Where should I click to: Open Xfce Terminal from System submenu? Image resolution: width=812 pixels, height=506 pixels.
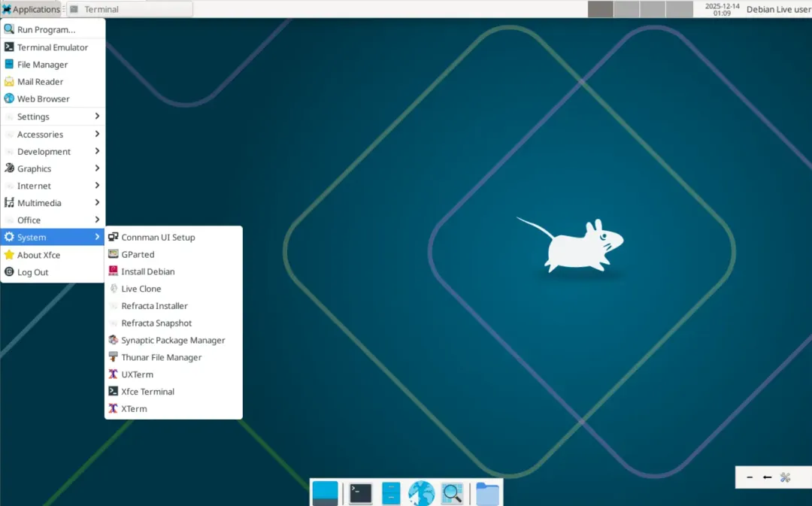pyautogui.click(x=174, y=392)
